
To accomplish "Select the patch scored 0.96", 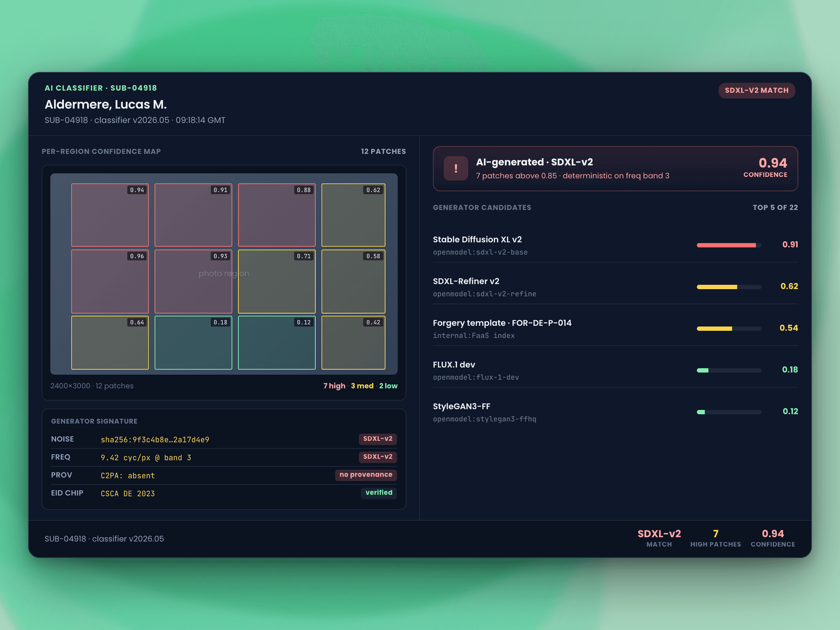I will [110, 281].
